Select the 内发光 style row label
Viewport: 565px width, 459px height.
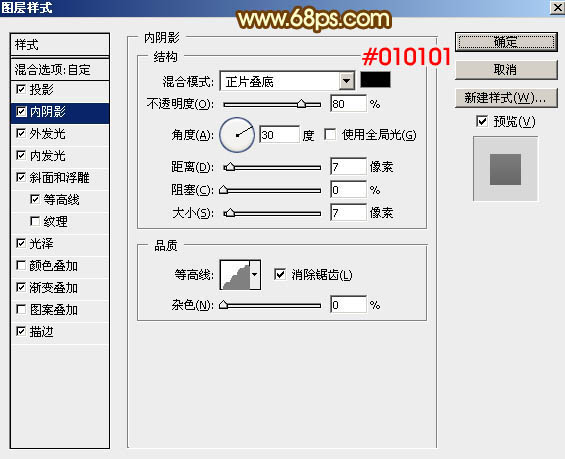click(x=47, y=156)
